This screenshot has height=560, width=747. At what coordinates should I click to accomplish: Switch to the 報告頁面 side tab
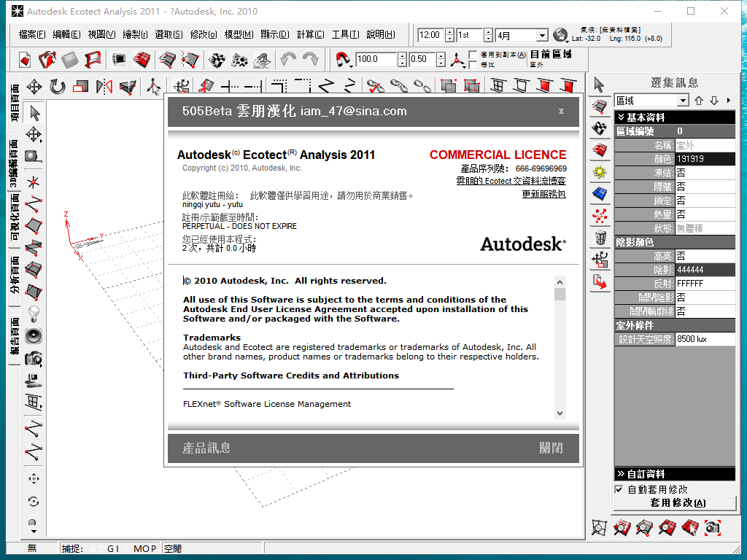coord(15,336)
